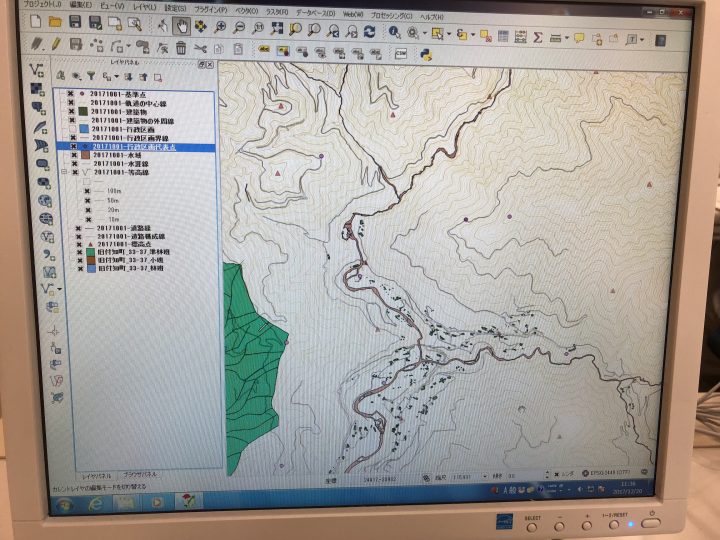Select the 20171001-行政区画代表点 layer row
The image size is (720, 540).
coord(136,147)
